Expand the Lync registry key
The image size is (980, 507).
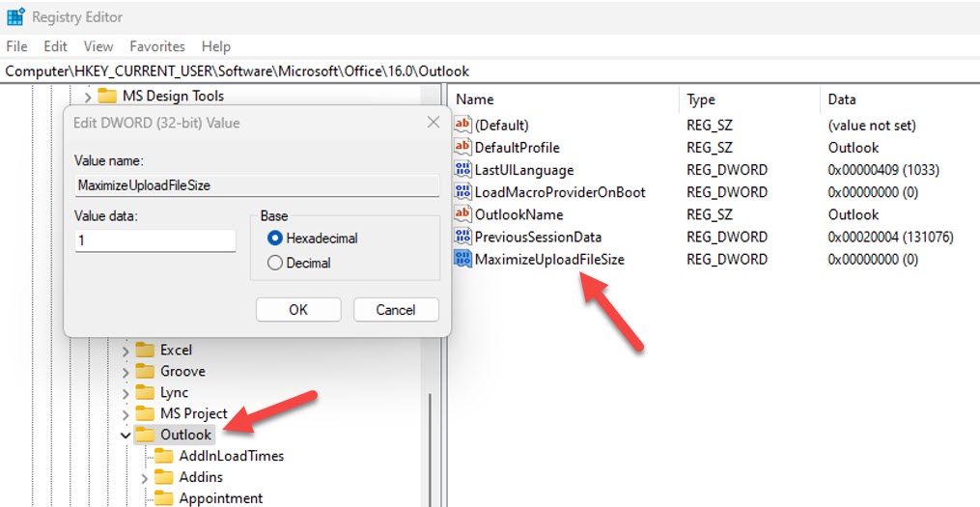126,393
